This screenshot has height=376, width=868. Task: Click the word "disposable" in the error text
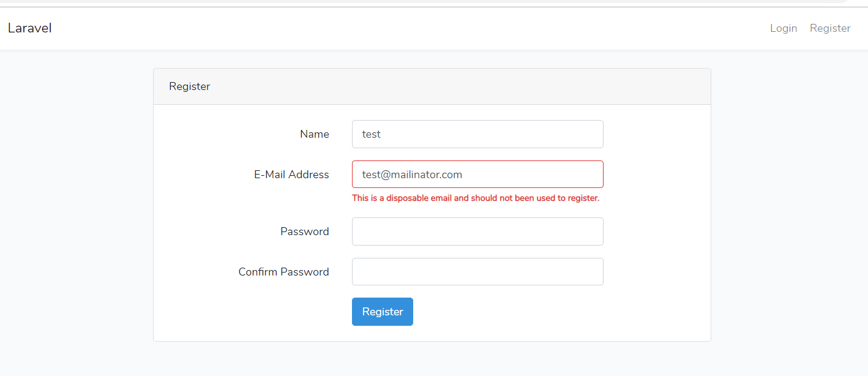point(406,198)
